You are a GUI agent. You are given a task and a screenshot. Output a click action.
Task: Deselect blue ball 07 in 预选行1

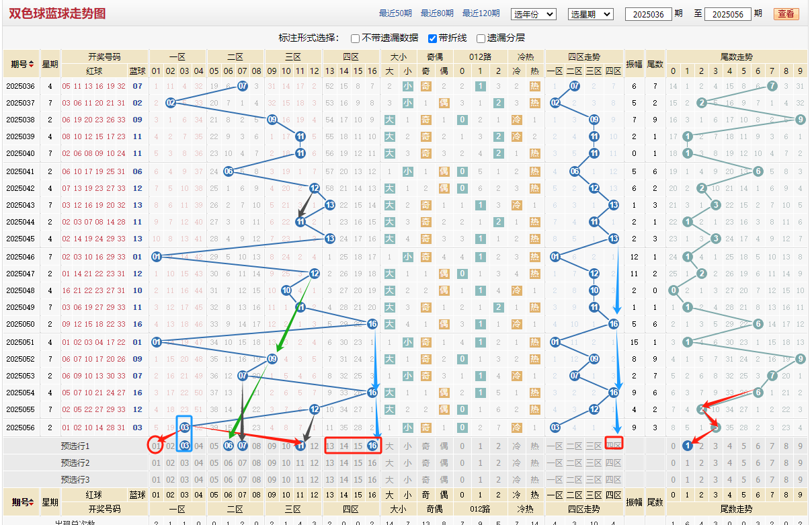243,446
